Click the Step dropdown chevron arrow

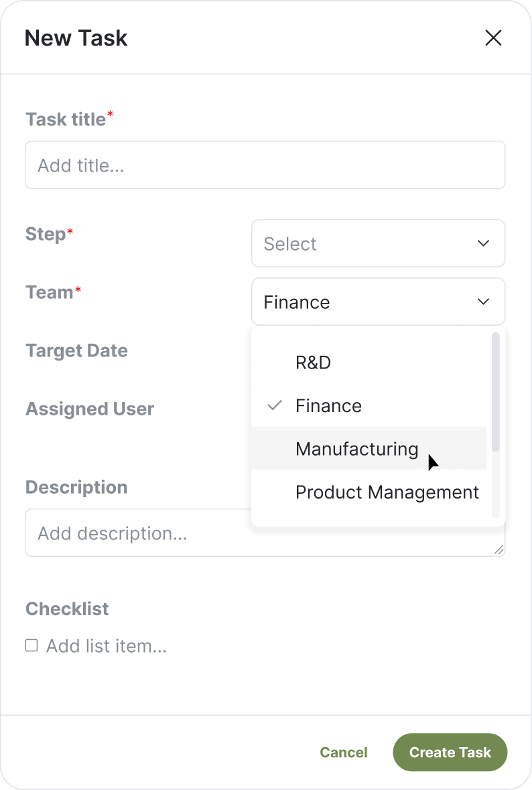pos(483,243)
